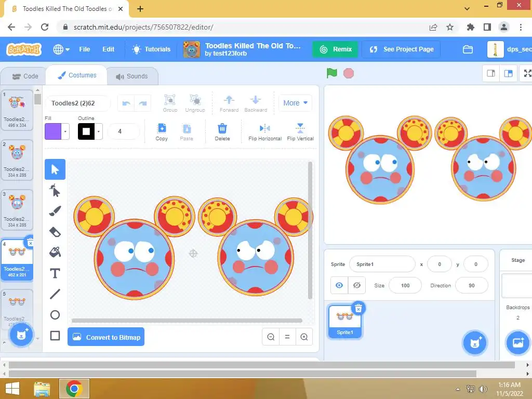Viewport: 532px width, 399px height.
Task: Flip Horizontal the selection
Action: pyautogui.click(x=265, y=131)
